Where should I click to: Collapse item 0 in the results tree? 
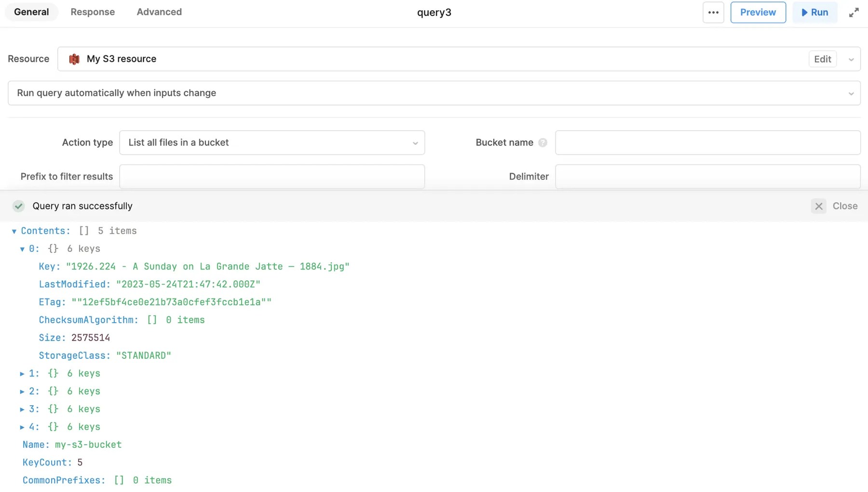coord(22,249)
